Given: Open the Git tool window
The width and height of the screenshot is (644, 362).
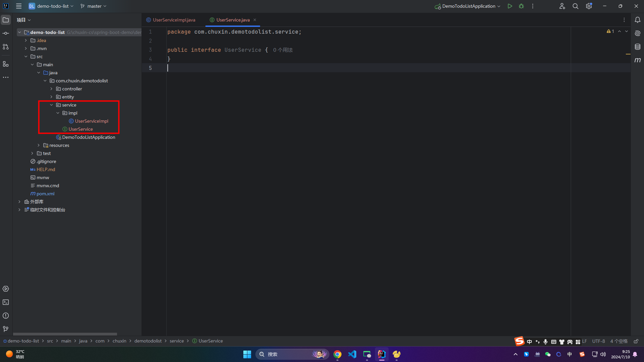Looking at the screenshot, I should [x=6, y=329].
